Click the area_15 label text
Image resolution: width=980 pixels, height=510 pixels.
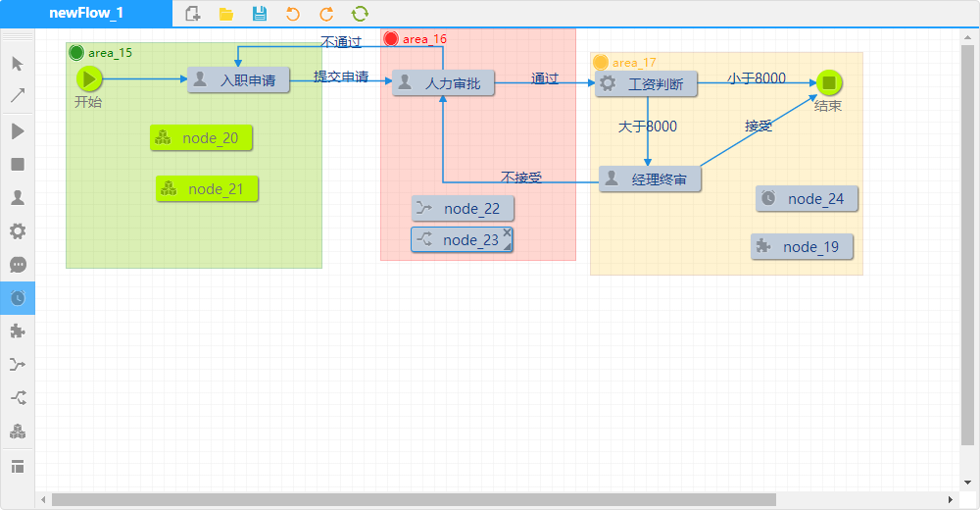pyautogui.click(x=110, y=53)
